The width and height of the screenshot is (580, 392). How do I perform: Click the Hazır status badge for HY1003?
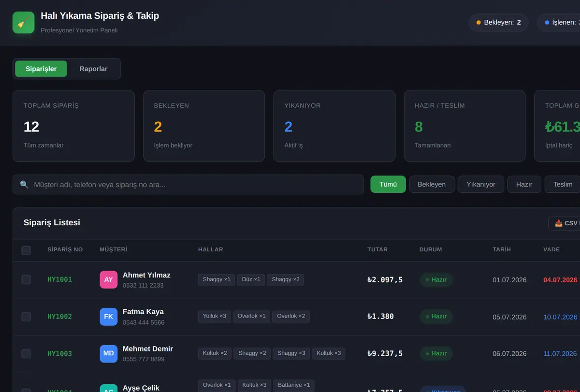point(436,354)
